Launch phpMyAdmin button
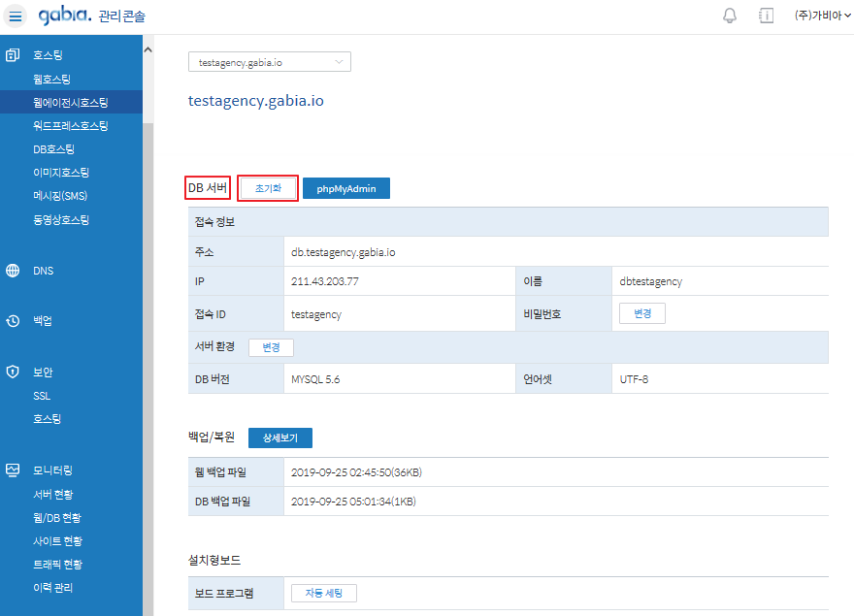The height and width of the screenshot is (616, 854). 346,188
